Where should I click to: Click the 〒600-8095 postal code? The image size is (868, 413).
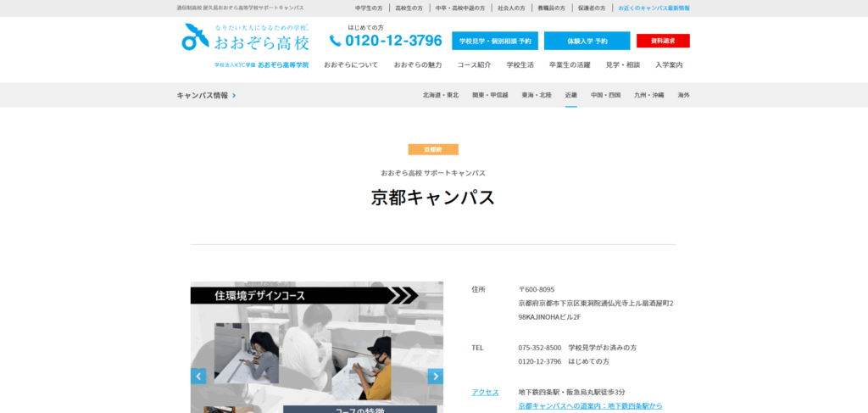[537, 289]
